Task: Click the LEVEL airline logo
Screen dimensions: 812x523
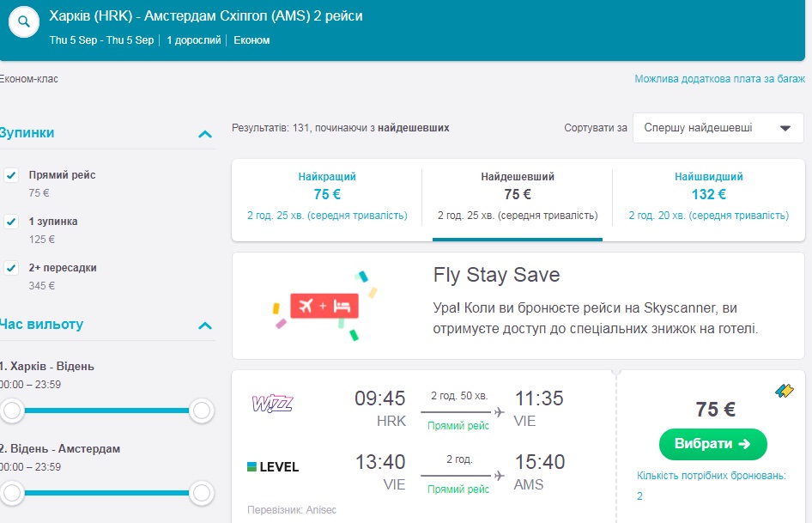Action: [x=272, y=467]
